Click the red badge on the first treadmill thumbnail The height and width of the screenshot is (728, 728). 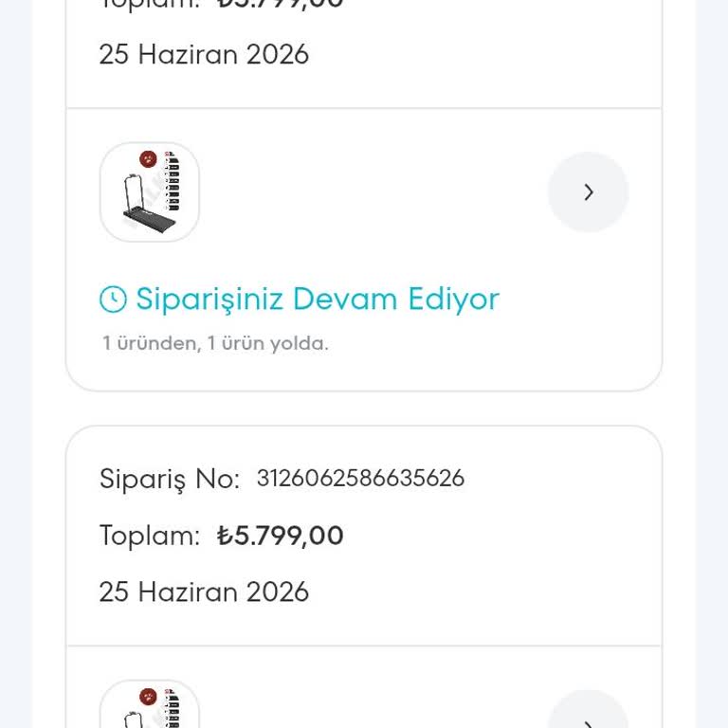tap(148, 159)
